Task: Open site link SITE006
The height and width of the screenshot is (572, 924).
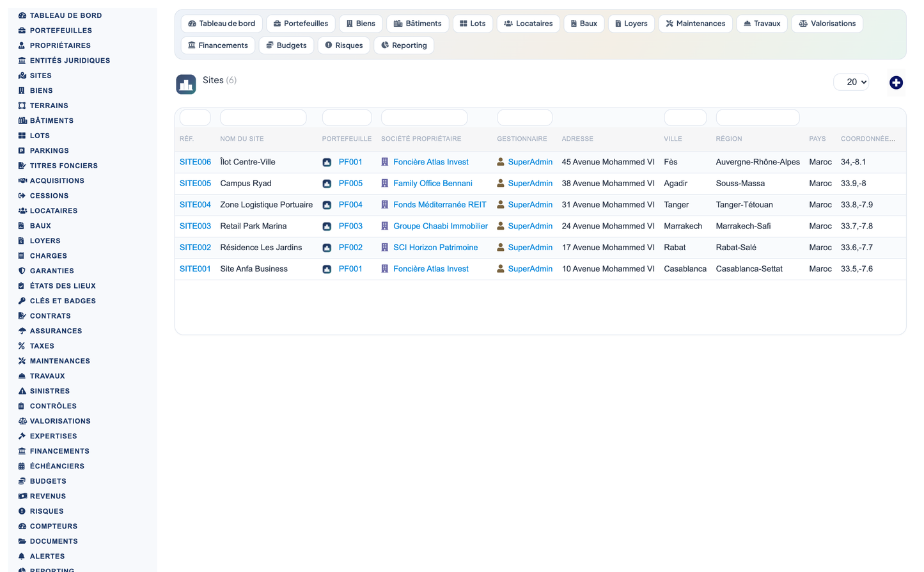Action: (195, 163)
